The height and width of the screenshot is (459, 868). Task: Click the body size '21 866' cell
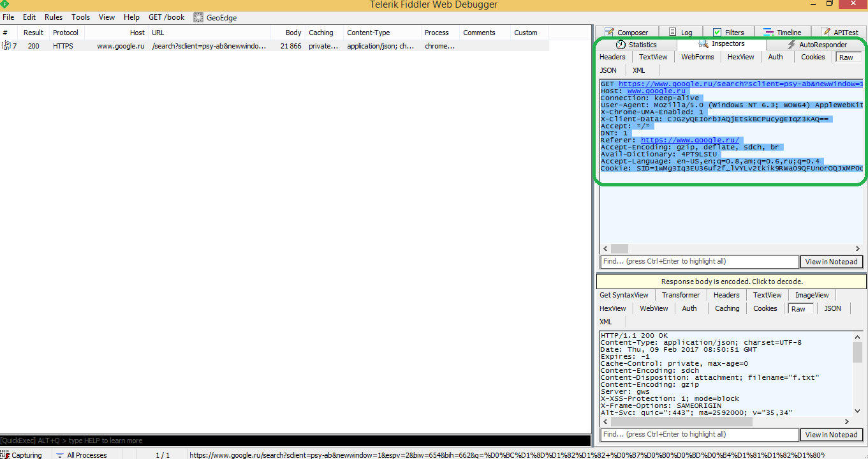[x=291, y=46]
